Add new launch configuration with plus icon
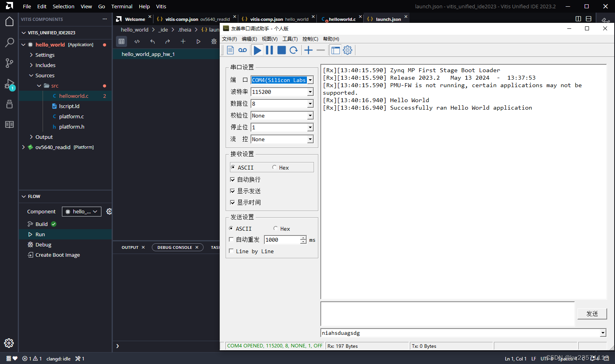 tap(183, 41)
